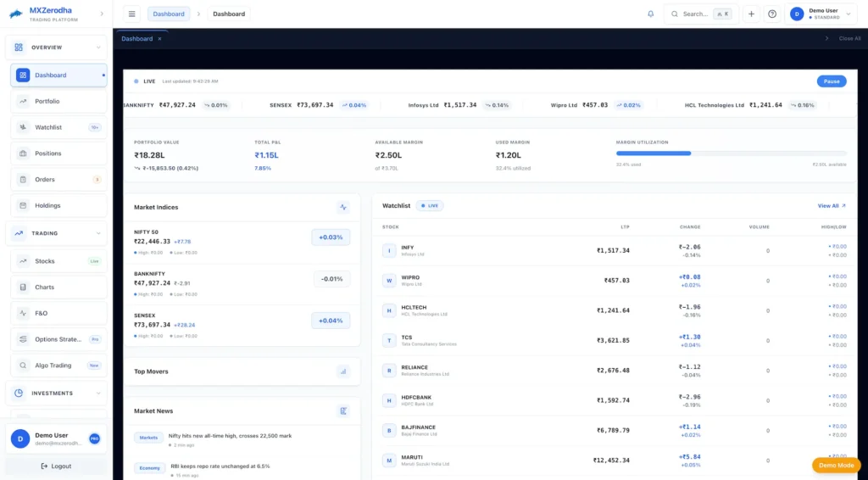Click the Positions briefcase icon
The image size is (868, 480).
tap(23, 153)
